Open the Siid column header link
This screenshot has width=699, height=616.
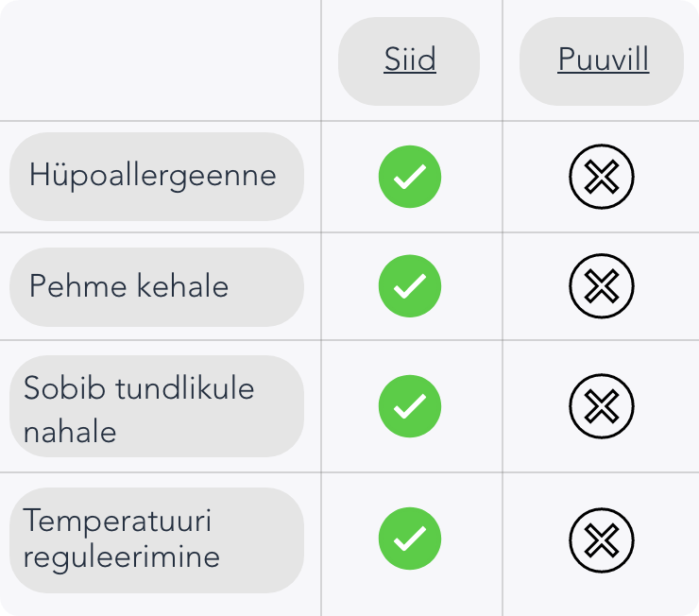pyautogui.click(x=410, y=60)
